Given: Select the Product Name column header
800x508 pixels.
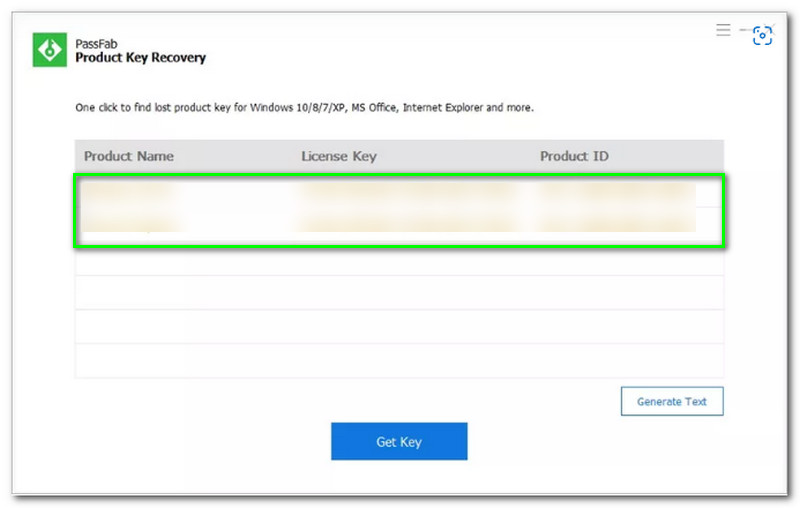Looking at the screenshot, I should [129, 156].
